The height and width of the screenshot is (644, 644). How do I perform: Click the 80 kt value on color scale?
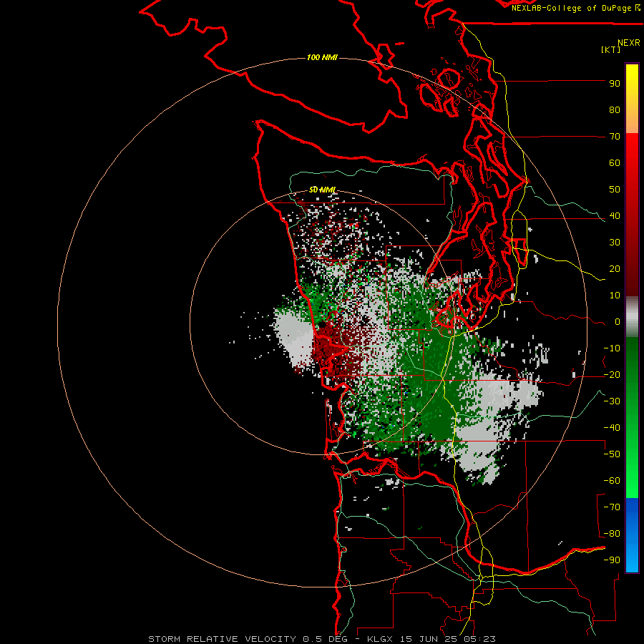[615, 110]
